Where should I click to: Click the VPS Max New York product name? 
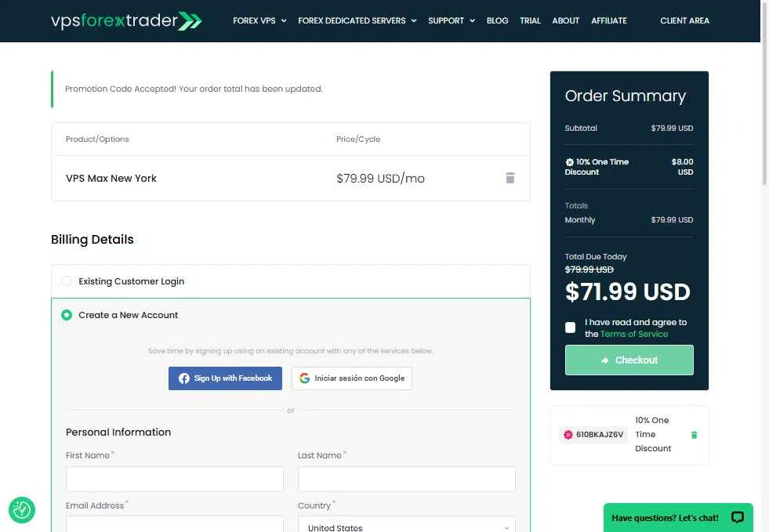coord(111,179)
